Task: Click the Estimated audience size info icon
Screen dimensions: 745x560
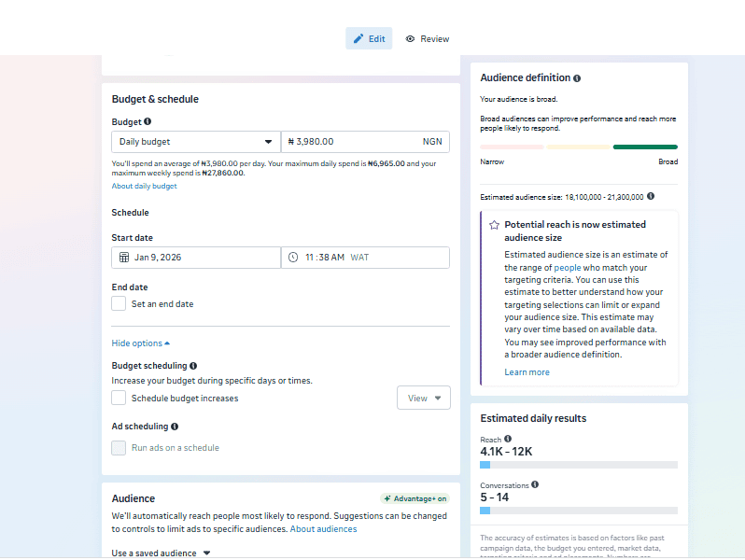Action: [x=651, y=196]
